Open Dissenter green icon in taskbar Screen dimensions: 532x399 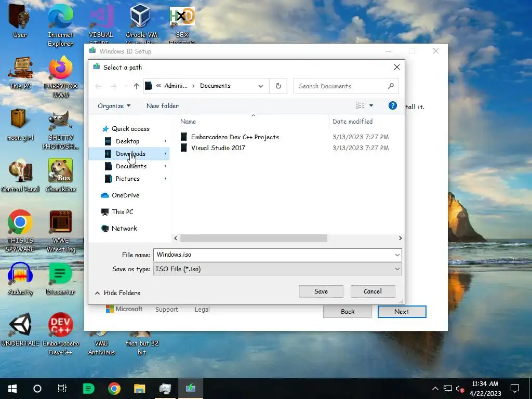(88, 389)
